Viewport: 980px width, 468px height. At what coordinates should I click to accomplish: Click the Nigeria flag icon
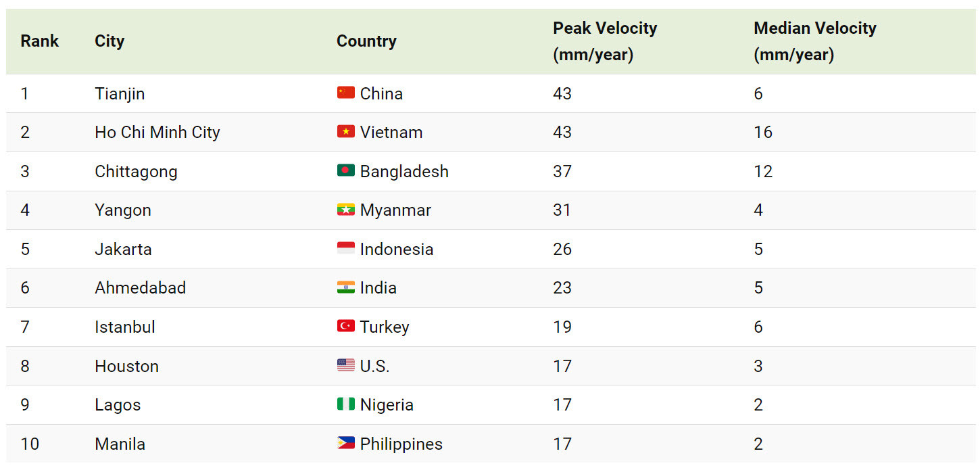click(x=345, y=404)
